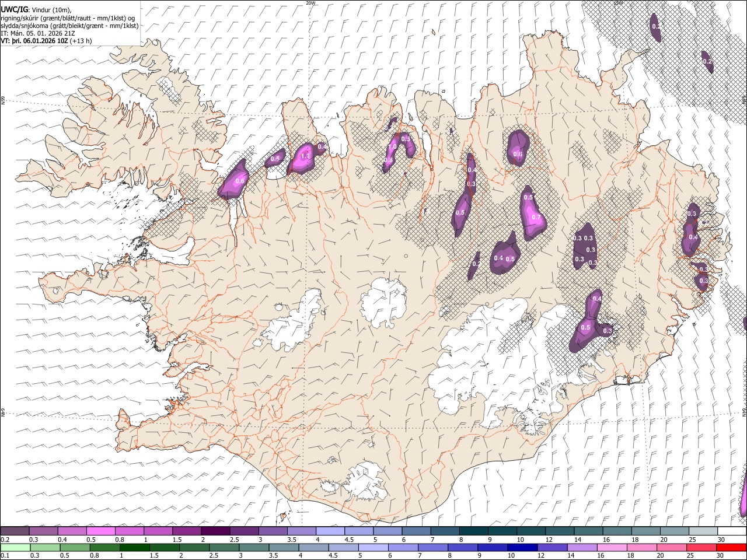Click the '0.1' label in the green legend row

click(x=5, y=556)
